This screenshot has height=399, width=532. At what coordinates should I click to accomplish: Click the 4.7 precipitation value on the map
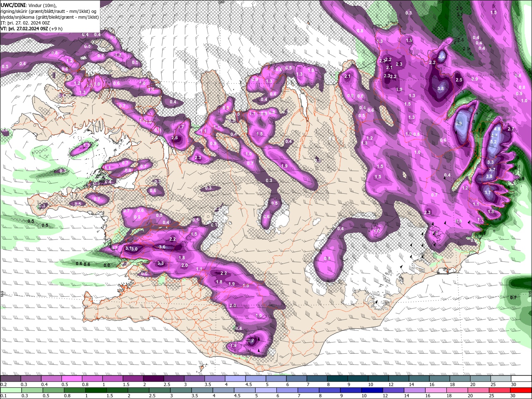click(494, 135)
